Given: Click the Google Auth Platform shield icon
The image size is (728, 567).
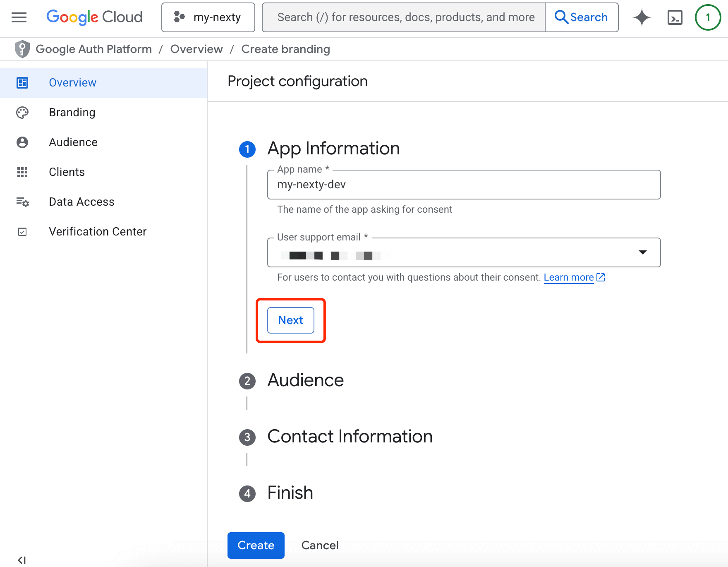Looking at the screenshot, I should 22,49.
